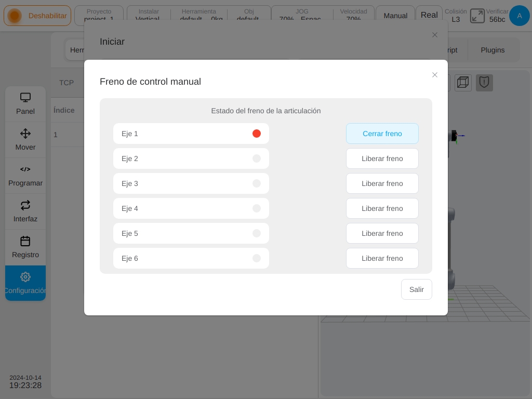The width and height of the screenshot is (532, 399).
Task: Click Liberar freno for Eje 6
Action: [382, 258]
